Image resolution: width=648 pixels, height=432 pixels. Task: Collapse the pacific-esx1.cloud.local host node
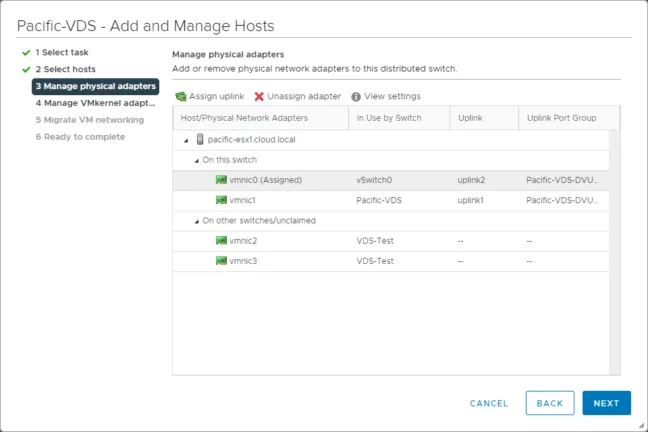(x=186, y=141)
